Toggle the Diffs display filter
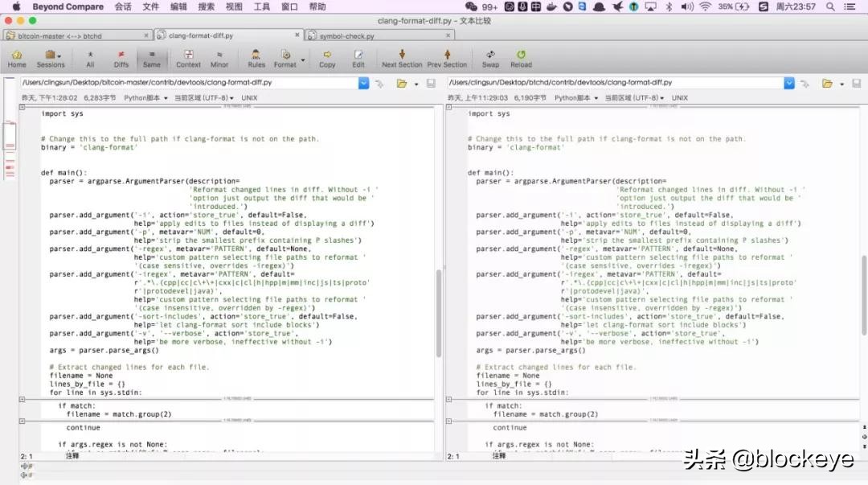868x485 pixels. click(x=121, y=59)
